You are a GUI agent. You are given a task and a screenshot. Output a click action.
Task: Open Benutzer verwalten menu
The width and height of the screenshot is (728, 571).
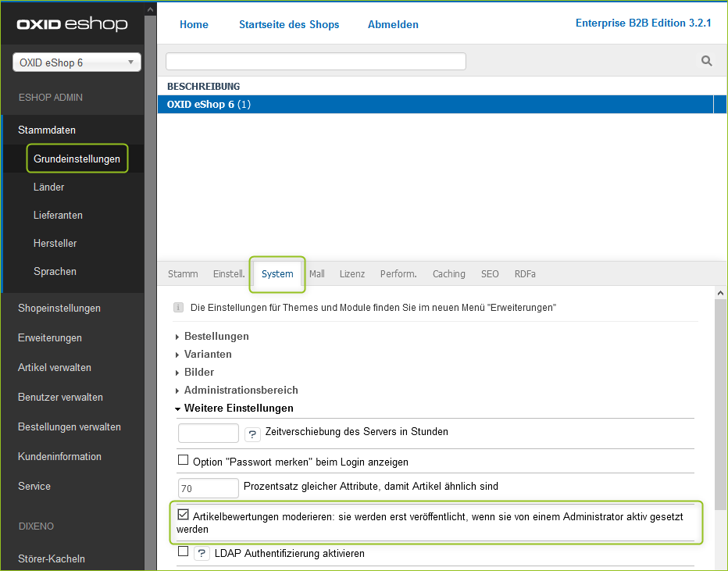coord(60,398)
